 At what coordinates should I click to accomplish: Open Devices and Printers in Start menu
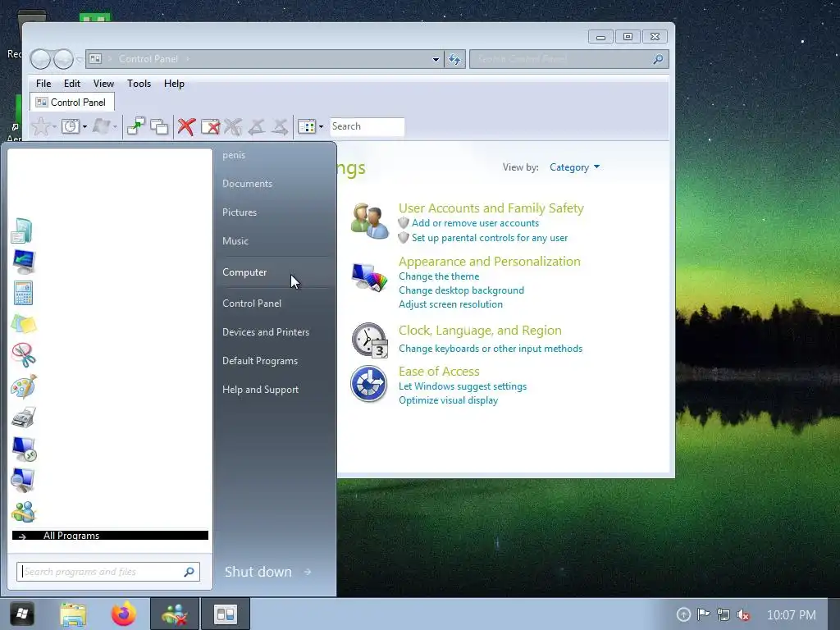266,332
